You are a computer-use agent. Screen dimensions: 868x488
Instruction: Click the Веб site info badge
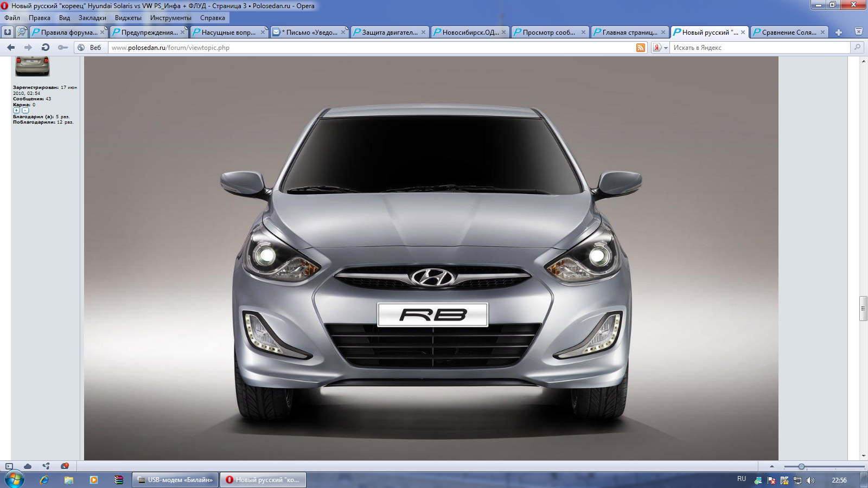coord(90,48)
